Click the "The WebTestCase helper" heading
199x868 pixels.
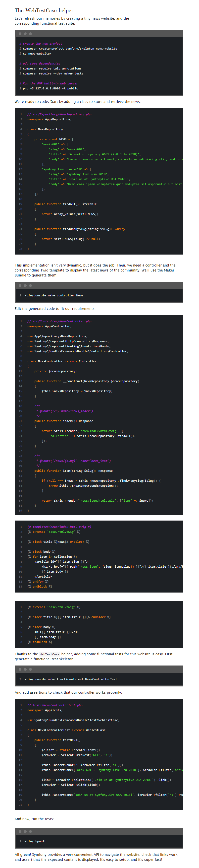click(44, 10)
